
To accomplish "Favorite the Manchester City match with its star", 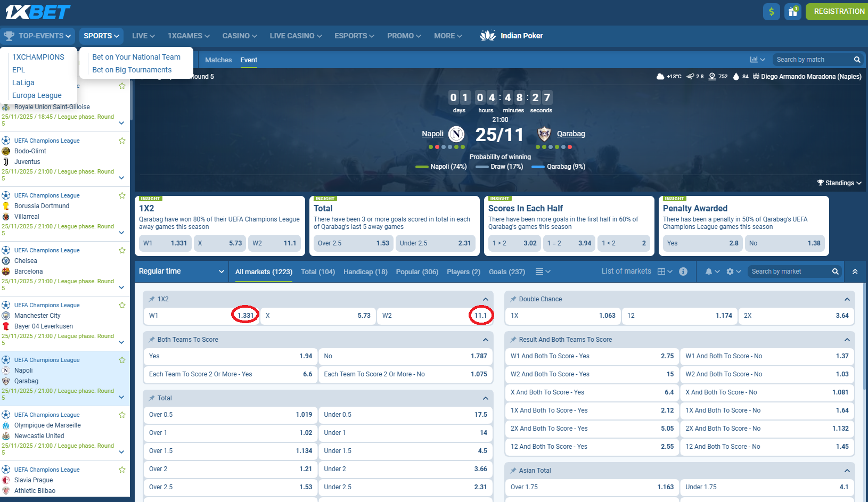I will coord(122,305).
